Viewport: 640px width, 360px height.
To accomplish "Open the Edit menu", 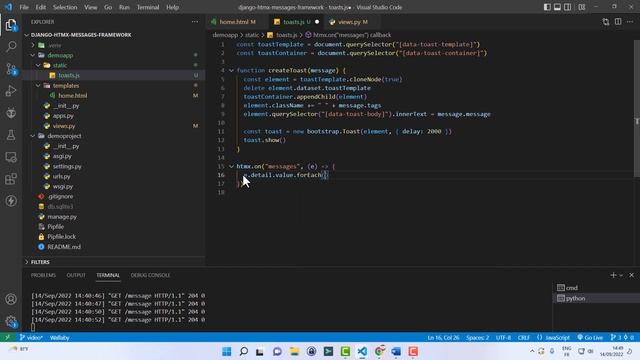I will (40, 7).
